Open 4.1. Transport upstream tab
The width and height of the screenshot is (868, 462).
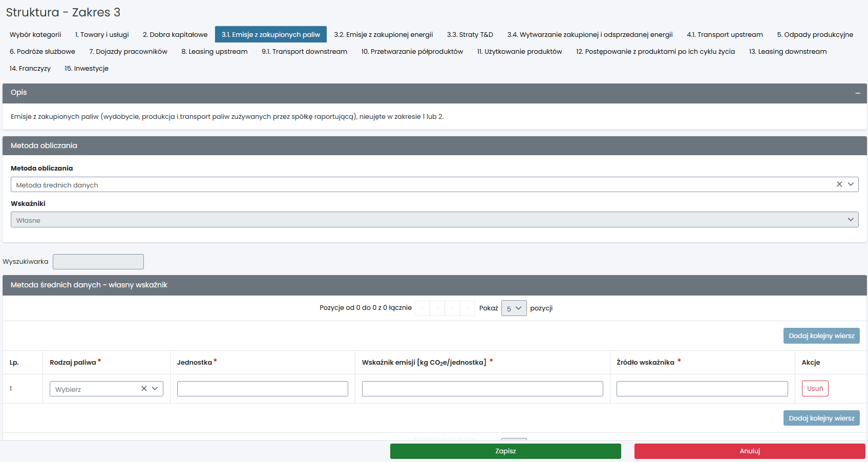tap(725, 35)
